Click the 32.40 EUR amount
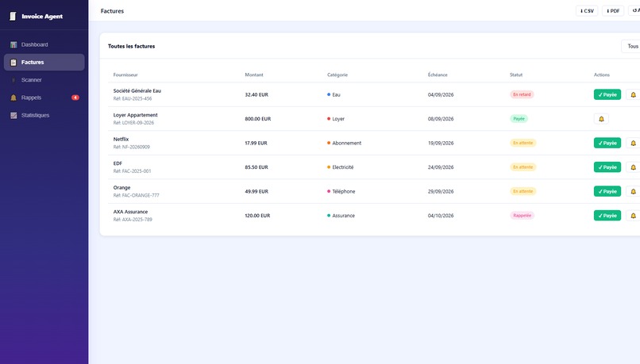The width and height of the screenshot is (640, 364). click(256, 94)
